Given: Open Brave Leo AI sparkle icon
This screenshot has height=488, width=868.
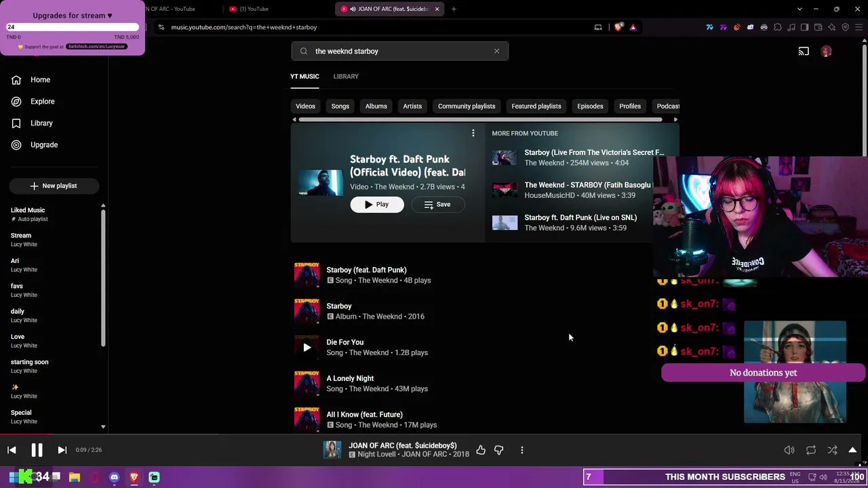Looking at the screenshot, I should (832, 27).
